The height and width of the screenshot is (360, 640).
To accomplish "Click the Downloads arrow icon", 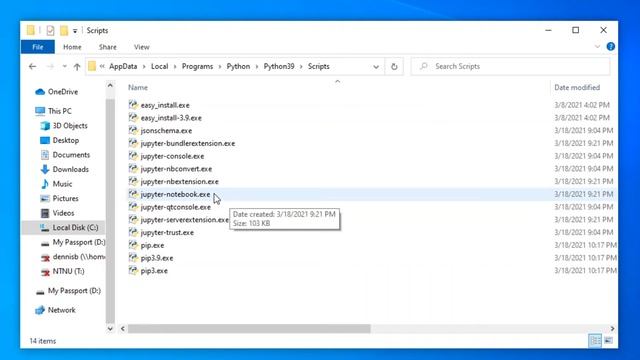I will 45,169.
